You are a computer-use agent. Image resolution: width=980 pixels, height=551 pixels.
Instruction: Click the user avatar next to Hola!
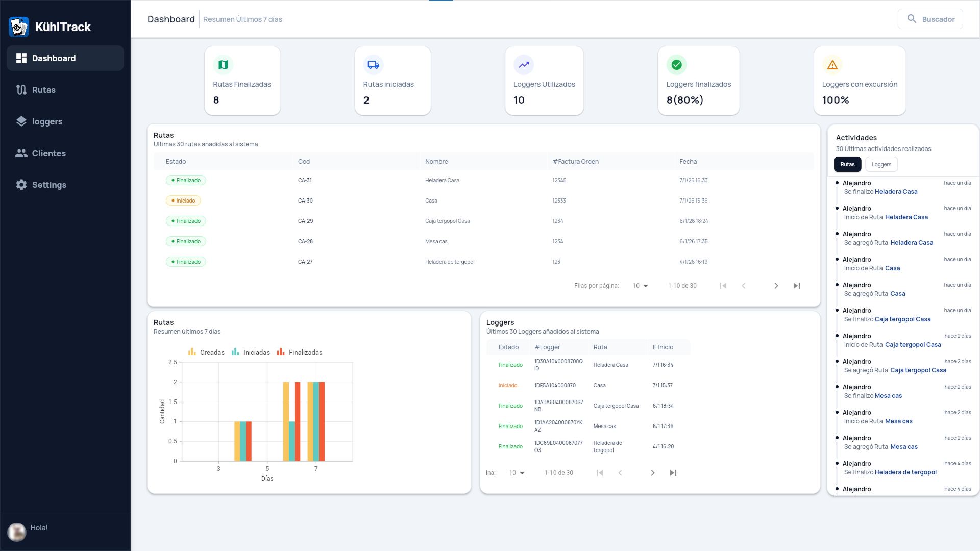(x=17, y=532)
